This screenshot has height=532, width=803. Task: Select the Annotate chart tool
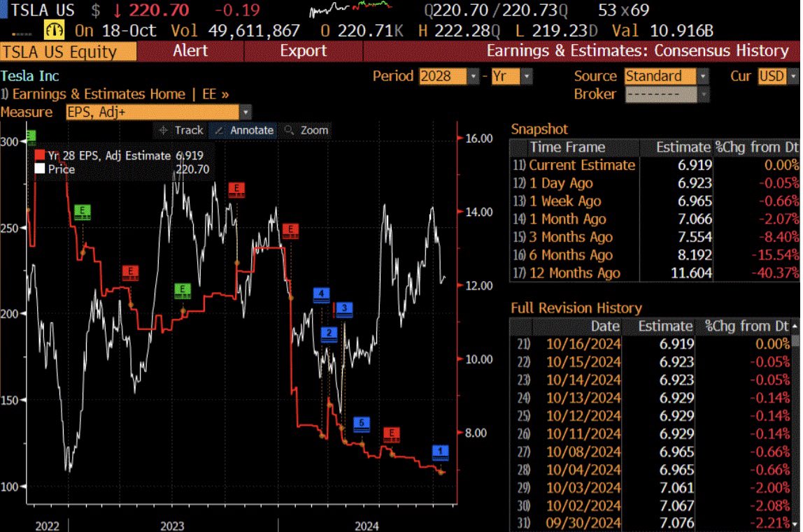pyautogui.click(x=243, y=131)
